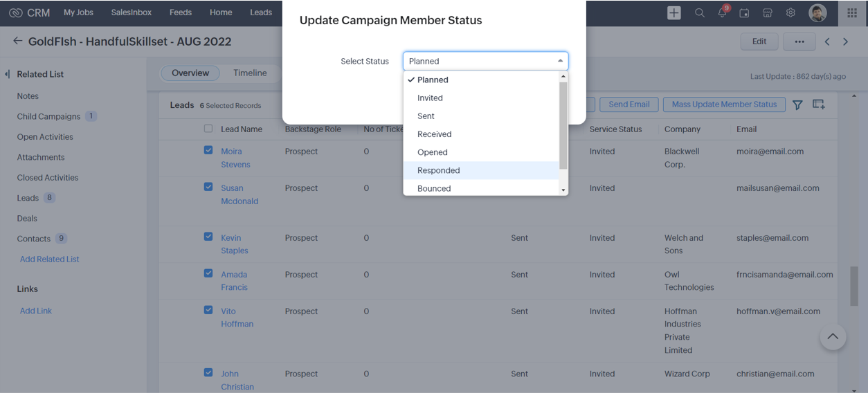Open the quick create plus icon
This screenshot has width=868, height=393.
coord(674,12)
